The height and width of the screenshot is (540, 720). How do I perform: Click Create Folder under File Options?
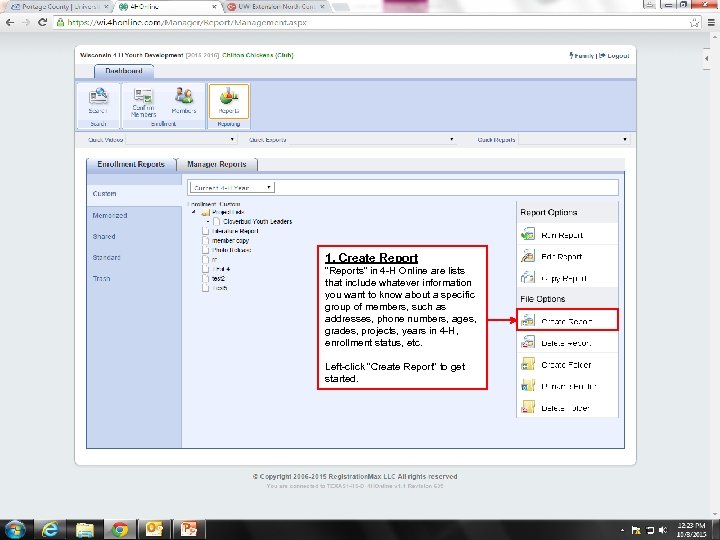click(x=567, y=365)
